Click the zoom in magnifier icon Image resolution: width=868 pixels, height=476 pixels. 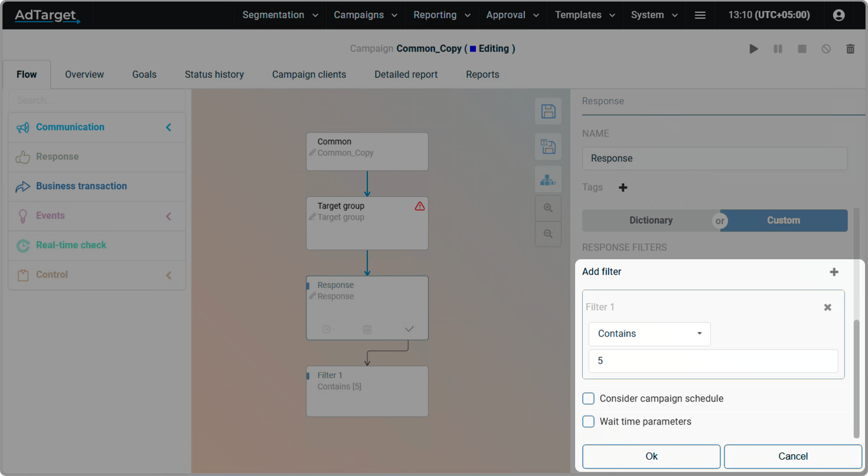[x=548, y=208]
